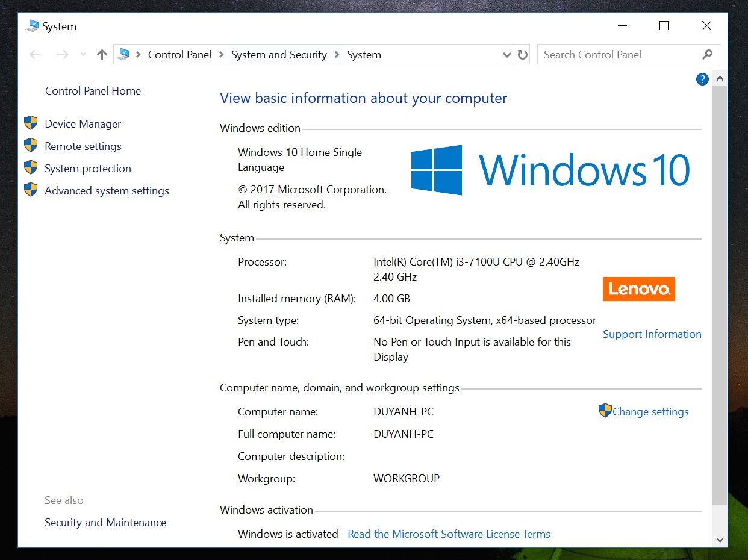Expand chevron after Control Panel breadcrumb

point(221,55)
